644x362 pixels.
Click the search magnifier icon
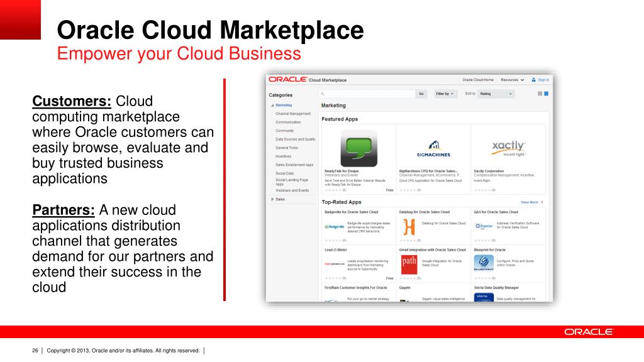[323, 94]
